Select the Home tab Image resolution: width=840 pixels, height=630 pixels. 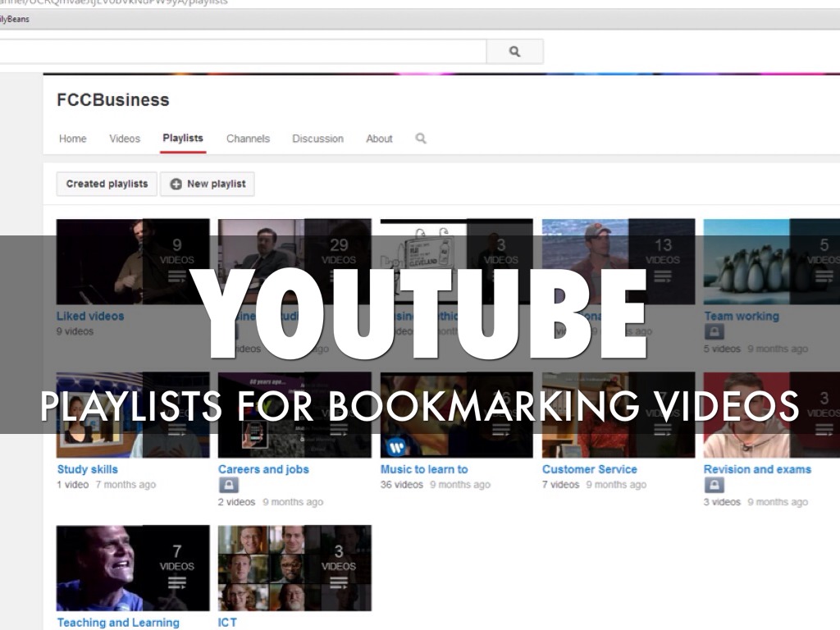coord(72,139)
